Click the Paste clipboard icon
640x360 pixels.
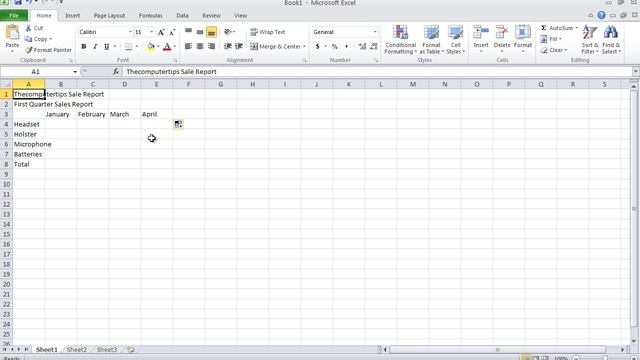tap(12, 33)
